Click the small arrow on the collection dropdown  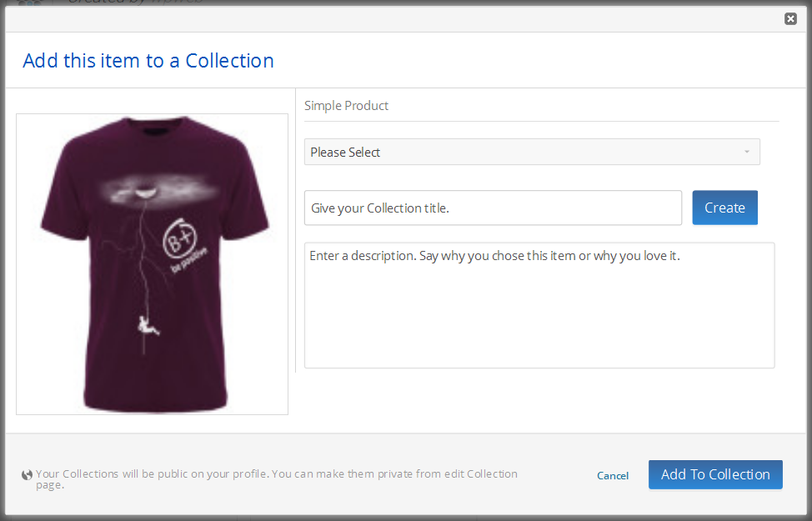[x=747, y=152]
